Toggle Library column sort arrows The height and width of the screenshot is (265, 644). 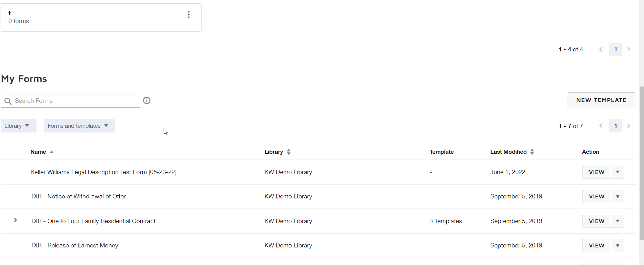point(289,152)
